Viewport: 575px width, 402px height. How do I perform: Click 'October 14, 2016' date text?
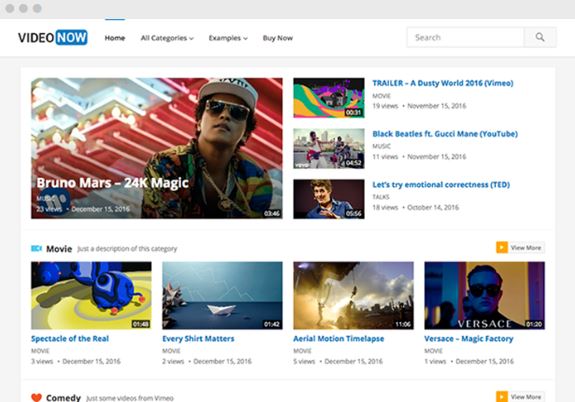tap(433, 207)
